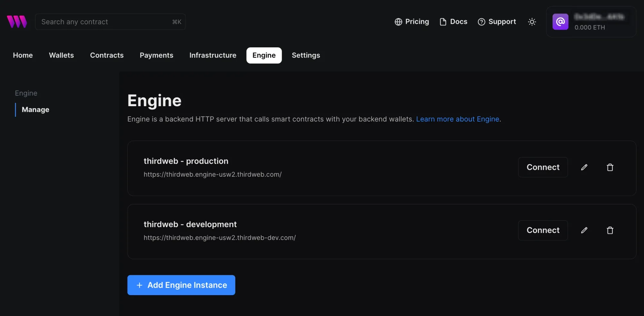
Task: Edit the thirdweb - development instance
Action: 584,230
